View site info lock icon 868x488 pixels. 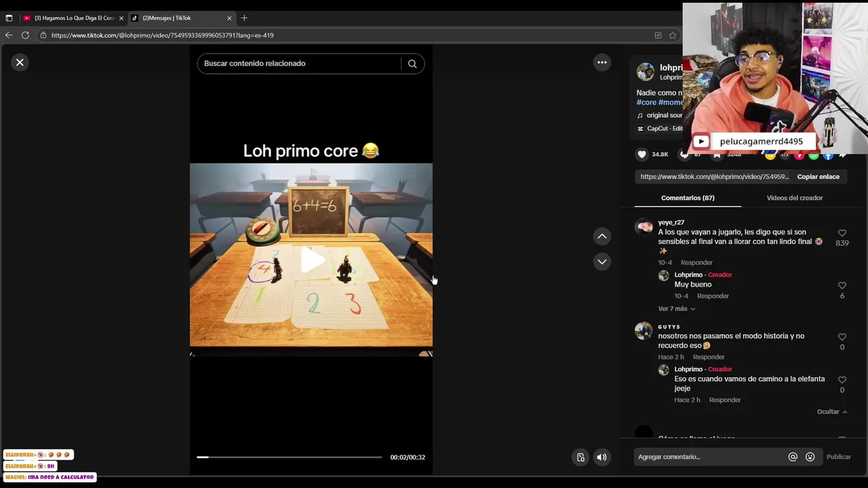pos(43,35)
